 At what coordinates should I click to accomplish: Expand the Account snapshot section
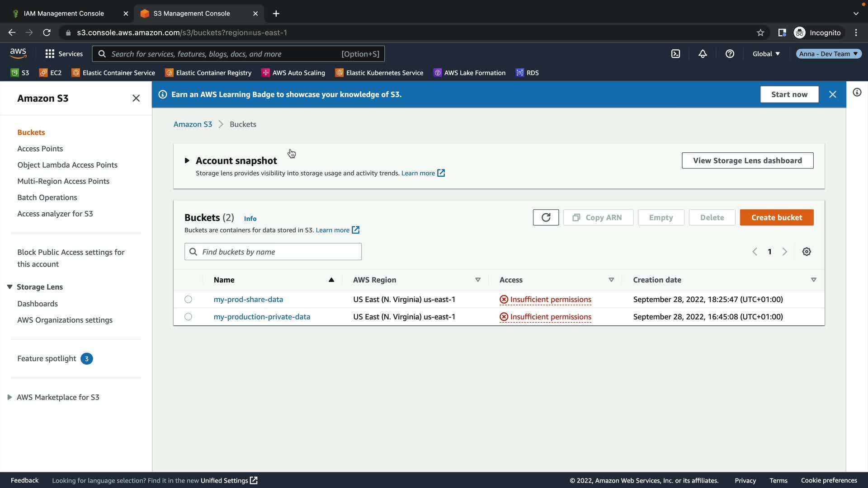tap(187, 160)
